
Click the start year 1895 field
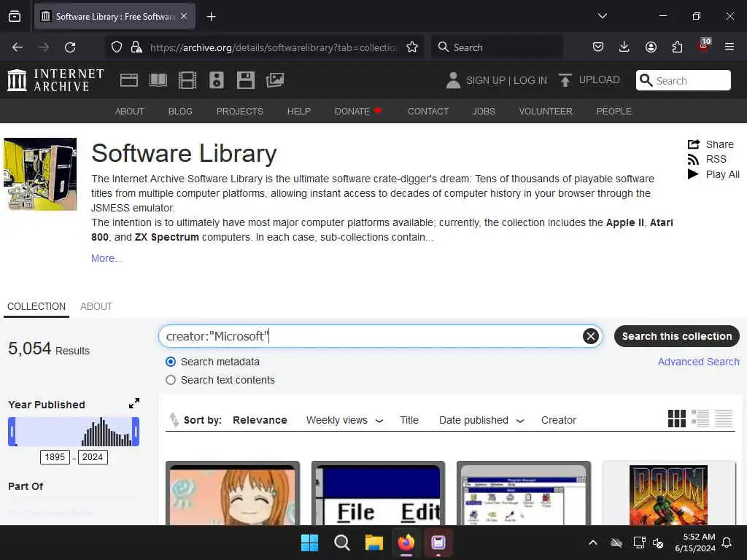point(55,457)
